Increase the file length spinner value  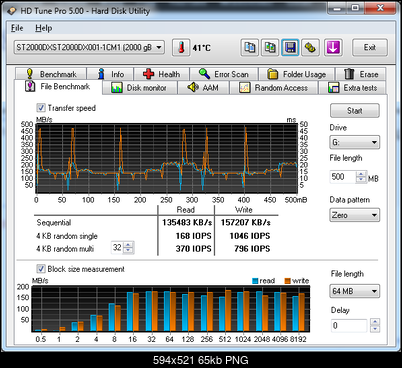[x=361, y=174]
